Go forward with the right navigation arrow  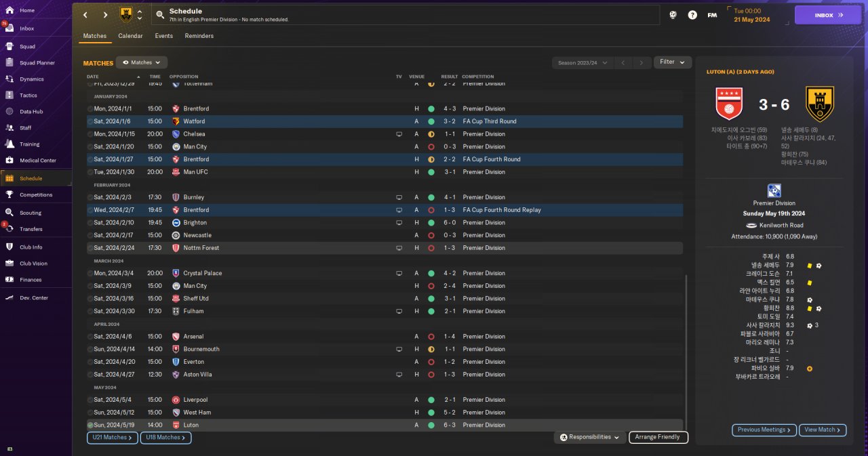tap(105, 15)
